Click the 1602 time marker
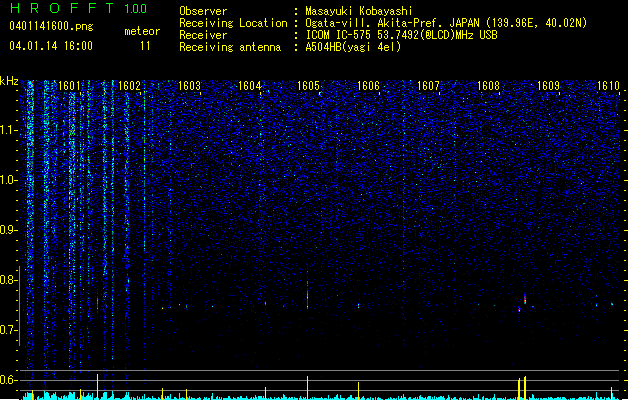 point(130,86)
